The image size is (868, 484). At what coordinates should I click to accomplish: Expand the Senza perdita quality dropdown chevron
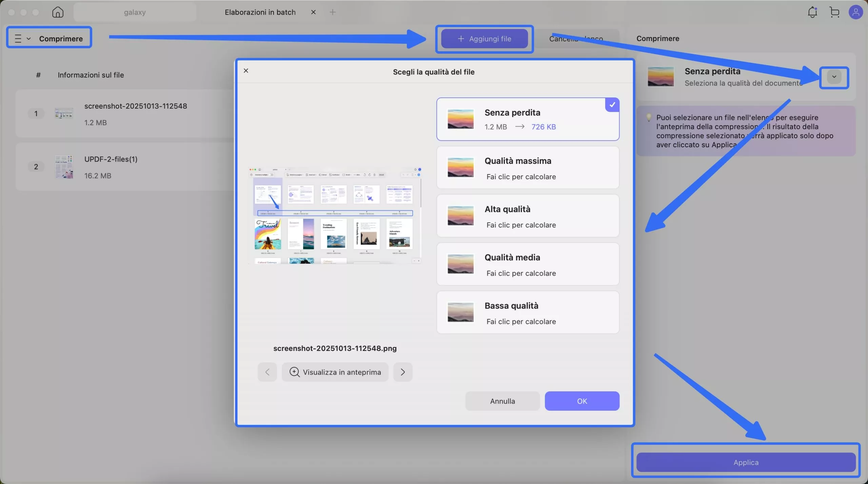pyautogui.click(x=834, y=77)
